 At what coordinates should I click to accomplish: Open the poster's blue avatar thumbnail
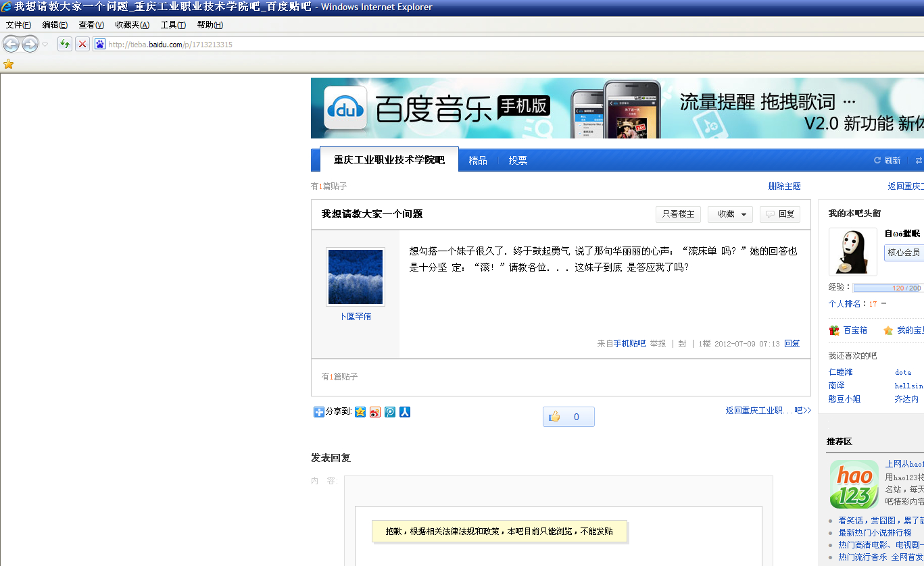pos(356,277)
